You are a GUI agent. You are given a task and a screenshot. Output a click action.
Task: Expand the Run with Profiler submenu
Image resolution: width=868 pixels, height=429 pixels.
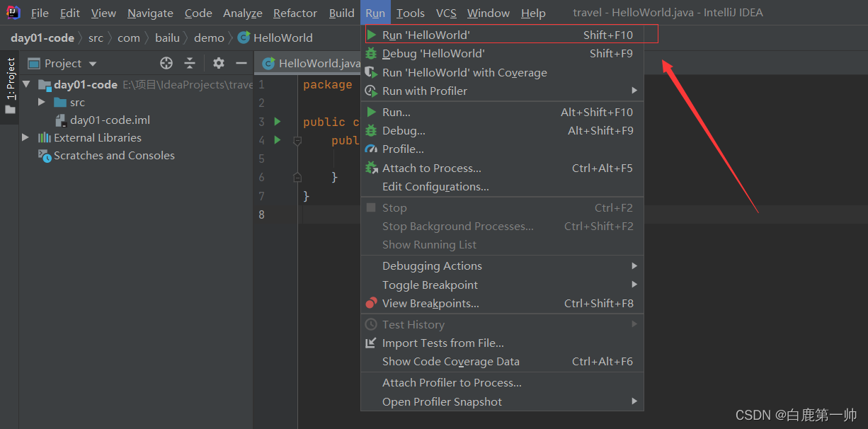(x=634, y=91)
